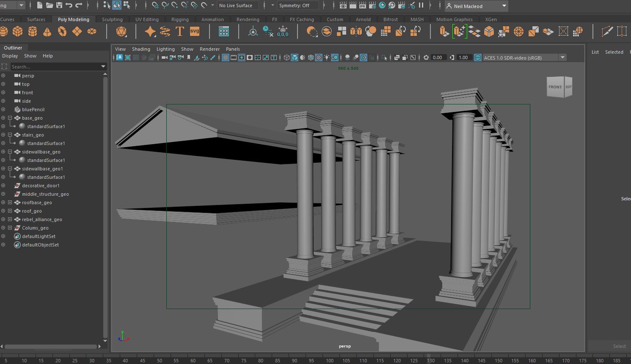
Task: Expand the Colums_geo node in Outliner
Action: [x=10, y=228]
